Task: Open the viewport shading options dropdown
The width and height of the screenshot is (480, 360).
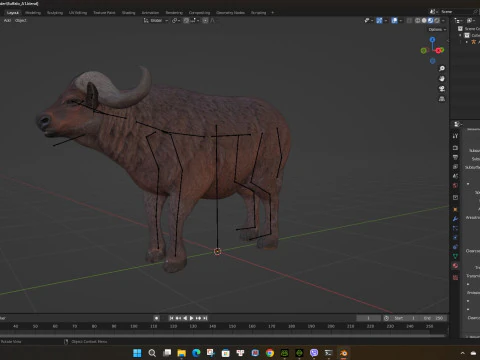Action: (443, 21)
